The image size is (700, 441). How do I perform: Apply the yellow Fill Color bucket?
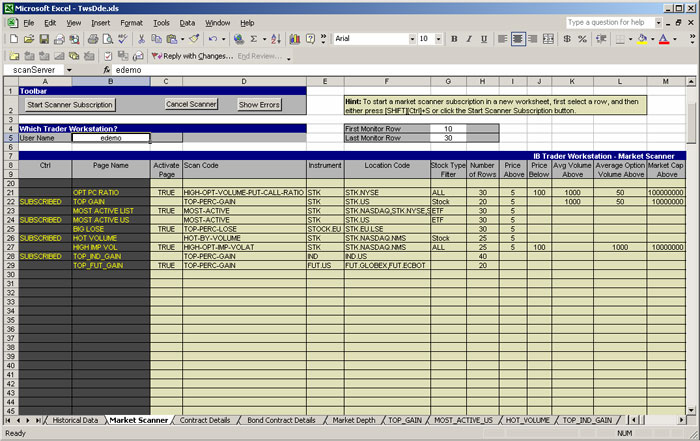tap(642, 39)
